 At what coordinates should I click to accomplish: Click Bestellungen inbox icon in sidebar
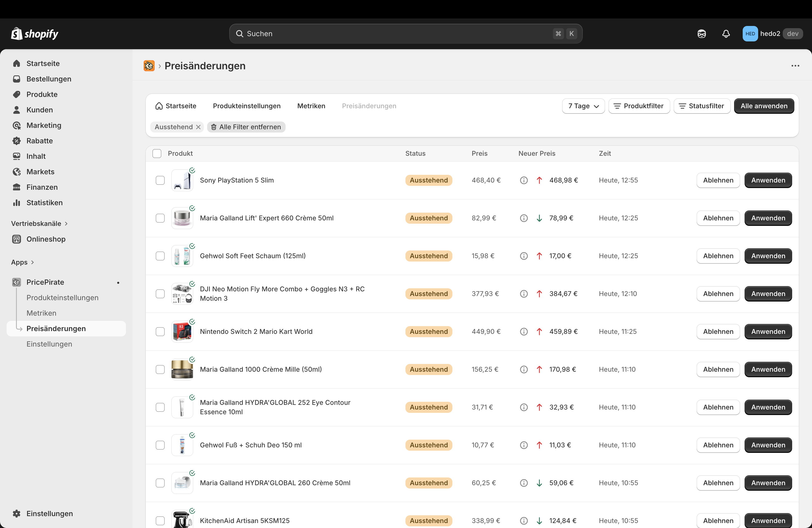tap(16, 79)
